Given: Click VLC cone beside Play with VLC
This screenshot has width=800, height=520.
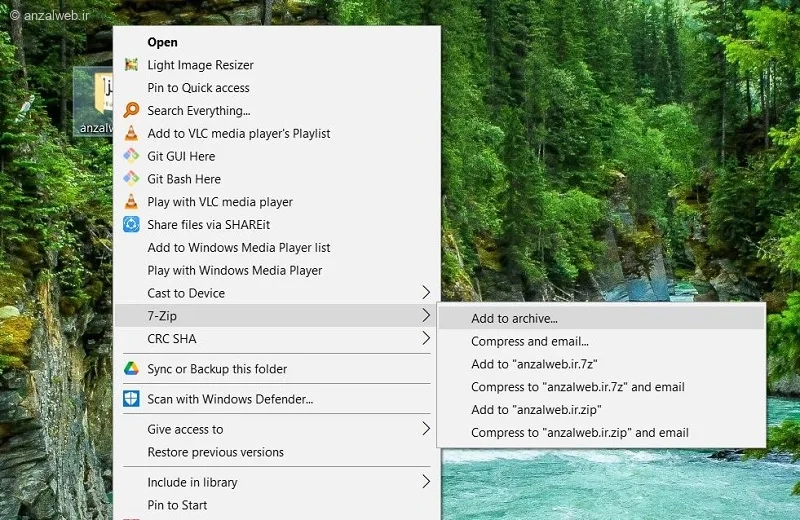Looking at the screenshot, I should tap(131, 202).
